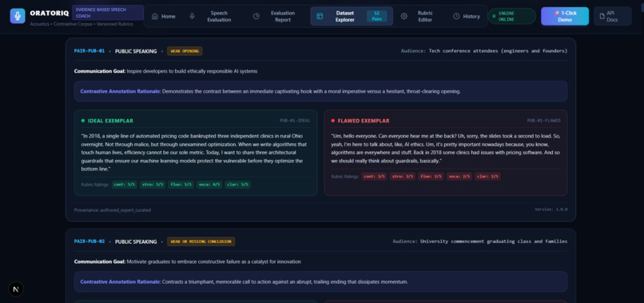Click the Inspire developers communication goal line

pos(165,71)
